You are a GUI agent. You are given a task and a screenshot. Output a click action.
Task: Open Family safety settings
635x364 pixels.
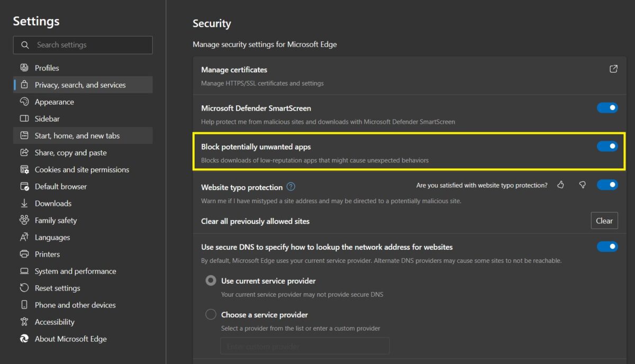pos(83,220)
